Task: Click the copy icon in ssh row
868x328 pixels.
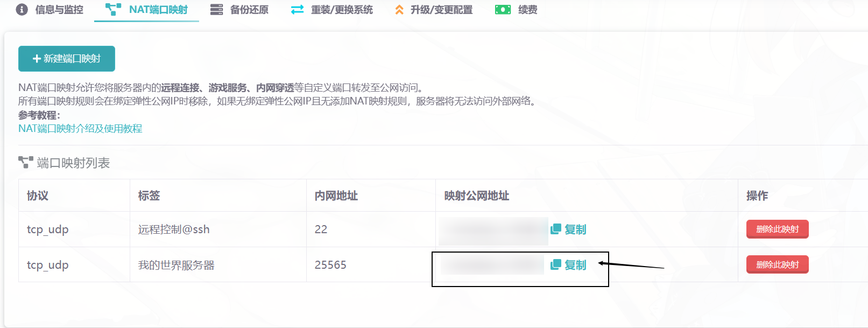Action: pos(556,229)
